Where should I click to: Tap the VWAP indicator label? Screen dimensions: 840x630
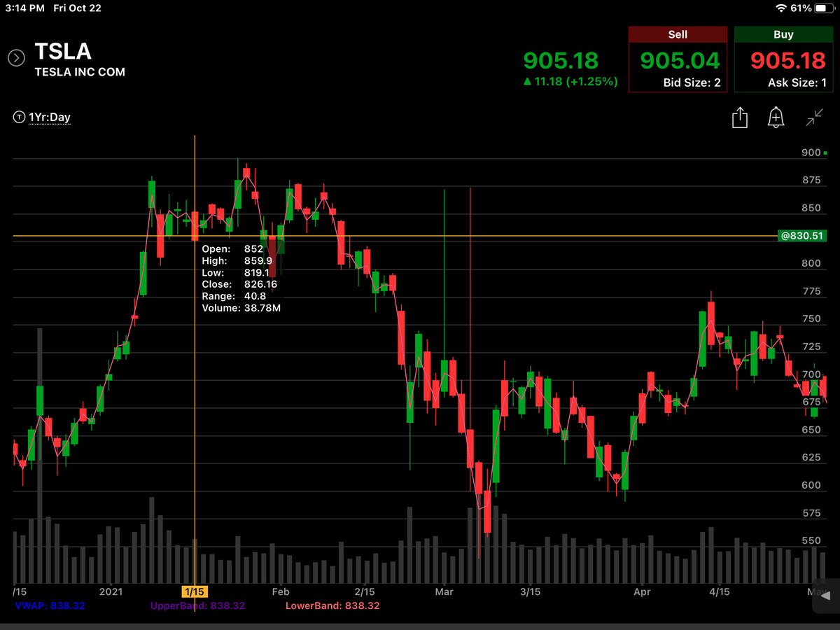click(49, 605)
